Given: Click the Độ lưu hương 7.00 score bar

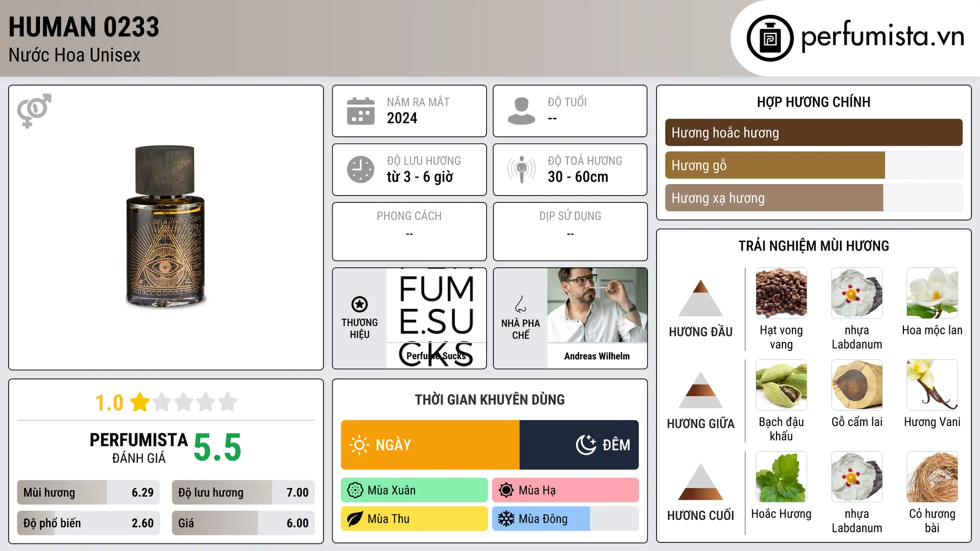Looking at the screenshot, I should [x=243, y=492].
